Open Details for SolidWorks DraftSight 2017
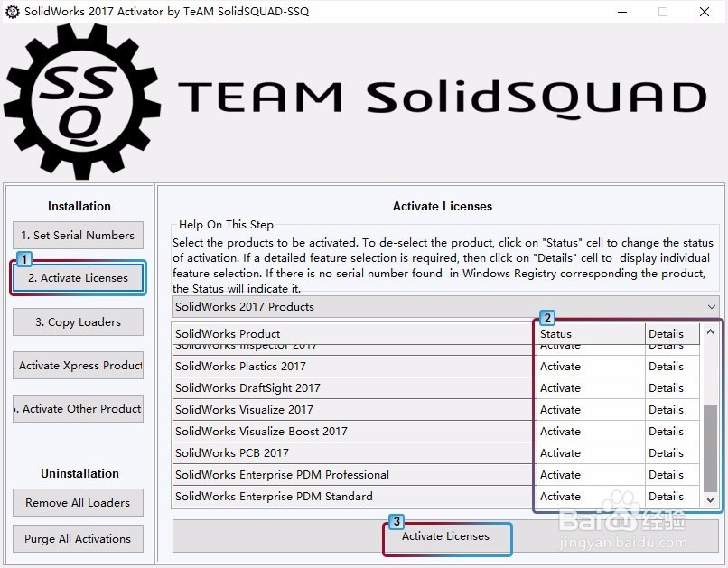 pos(672,388)
